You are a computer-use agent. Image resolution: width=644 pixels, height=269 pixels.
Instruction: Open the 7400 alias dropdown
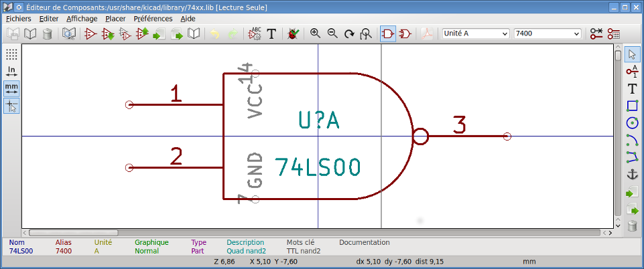(548, 33)
